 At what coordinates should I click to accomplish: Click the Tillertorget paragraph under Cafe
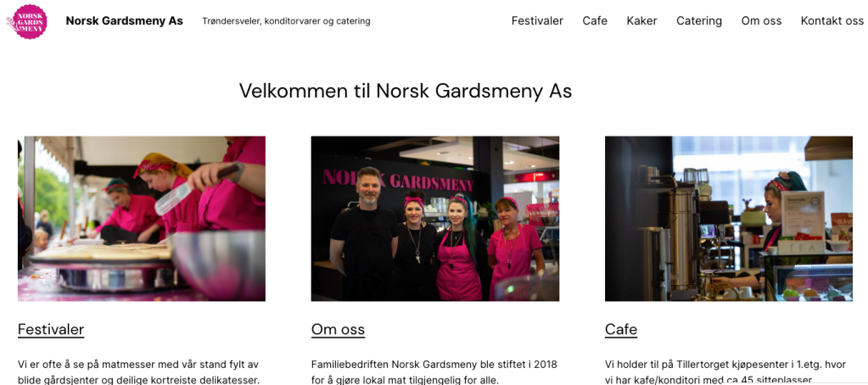pos(725,372)
